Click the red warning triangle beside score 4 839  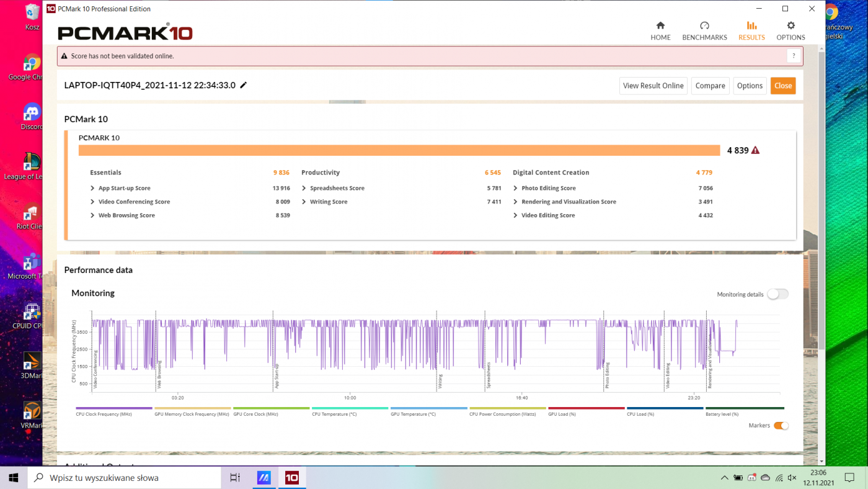[755, 150]
